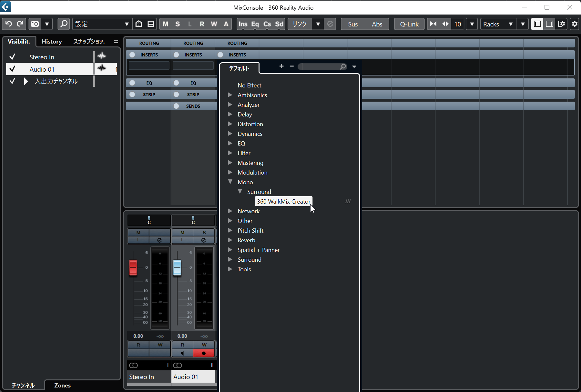Open the Racks selector dropdown
581x392 pixels.
pyautogui.click(x=498, y=24)
